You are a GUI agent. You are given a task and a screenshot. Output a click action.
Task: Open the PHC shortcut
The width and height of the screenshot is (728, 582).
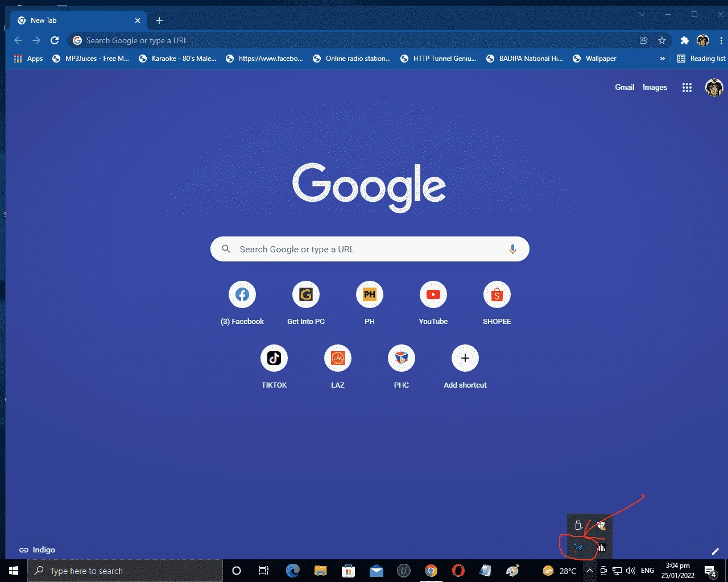point(402,367)
